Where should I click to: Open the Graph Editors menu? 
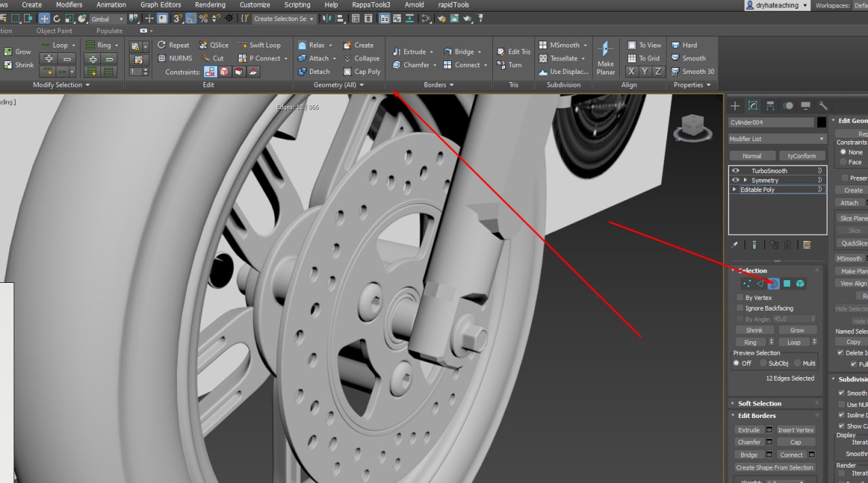click(x=161, y=5)
